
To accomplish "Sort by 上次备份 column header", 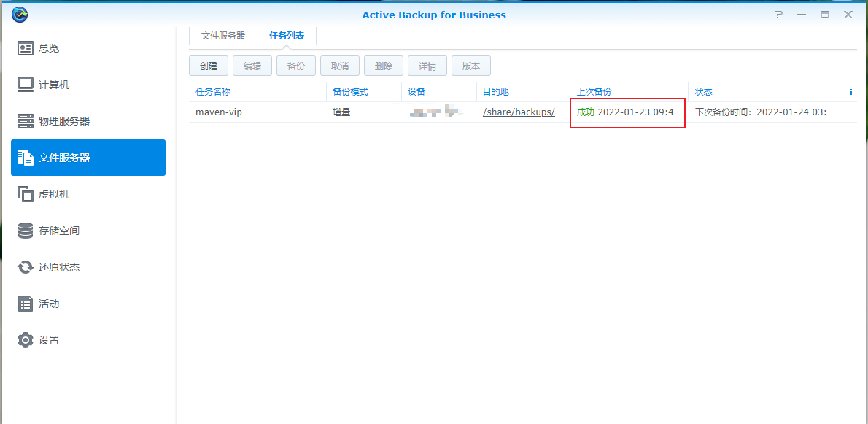I will pyautogui.click(x=629, y=92).
